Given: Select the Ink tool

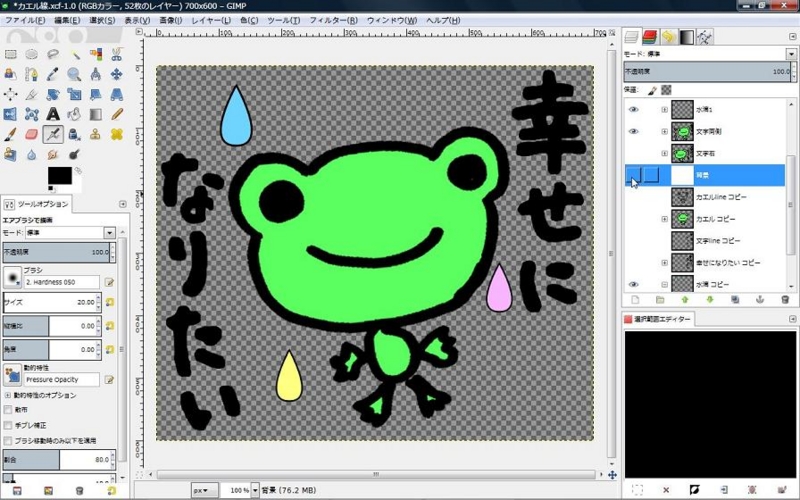Looking at the screenshot, I should (74, 134).
